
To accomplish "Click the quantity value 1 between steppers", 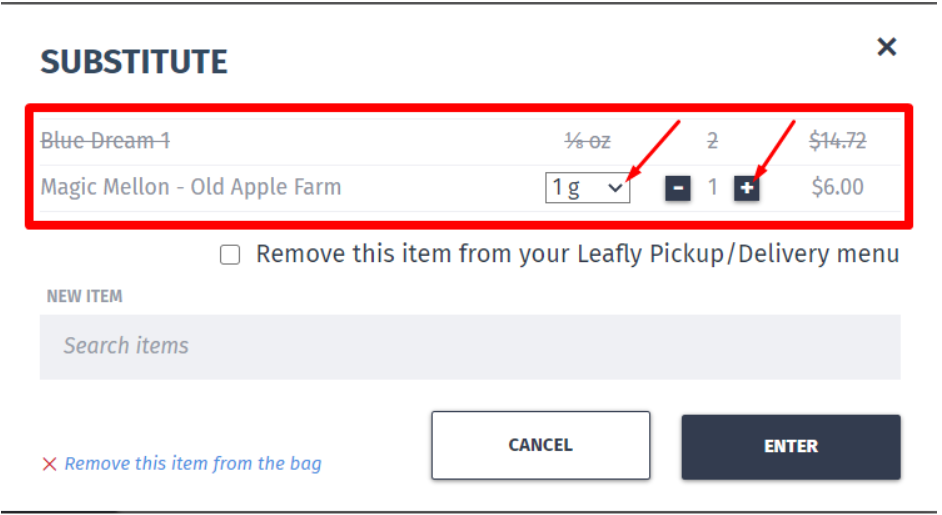I will (x=713, y=187).
